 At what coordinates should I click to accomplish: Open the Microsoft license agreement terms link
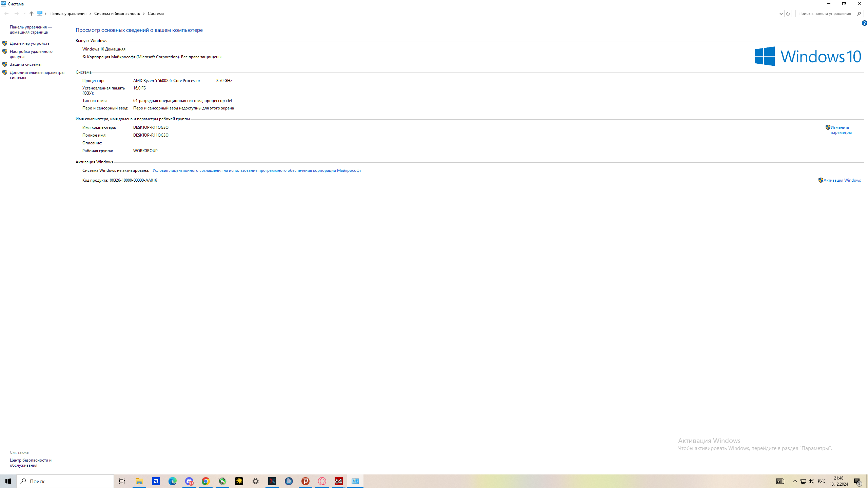(257, 170)
